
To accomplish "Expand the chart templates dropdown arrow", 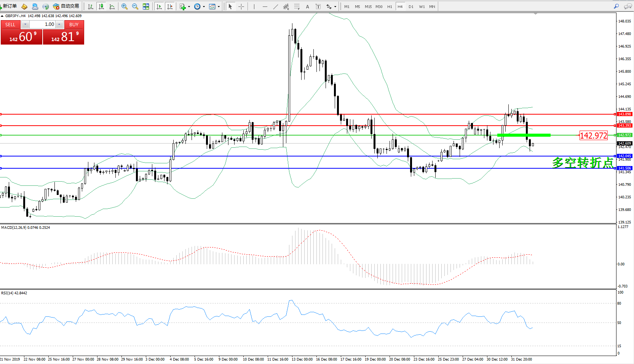I will pyautogui.click(x=219, y=6).
